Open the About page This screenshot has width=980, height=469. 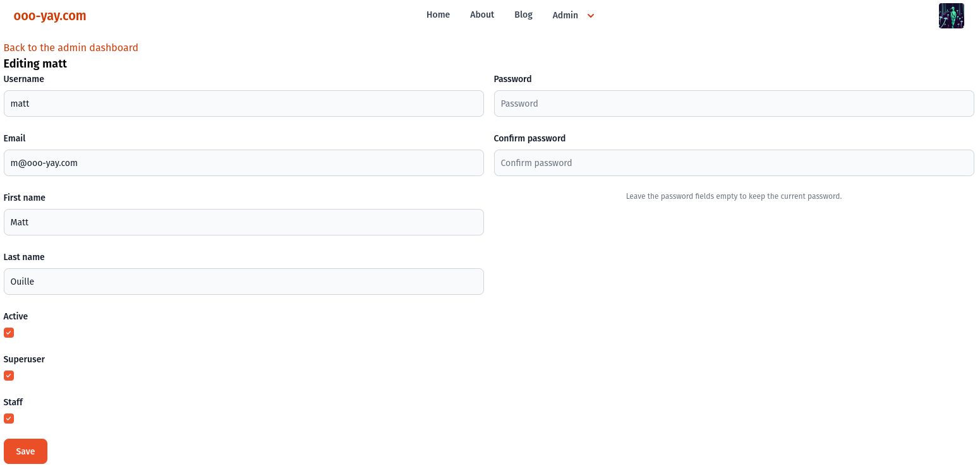point(481,15)
